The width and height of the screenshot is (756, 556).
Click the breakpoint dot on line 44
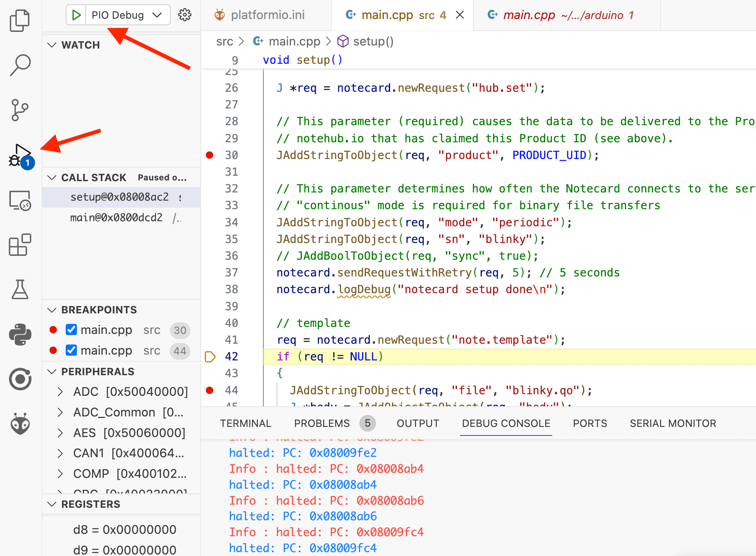[x=210, y=390]
